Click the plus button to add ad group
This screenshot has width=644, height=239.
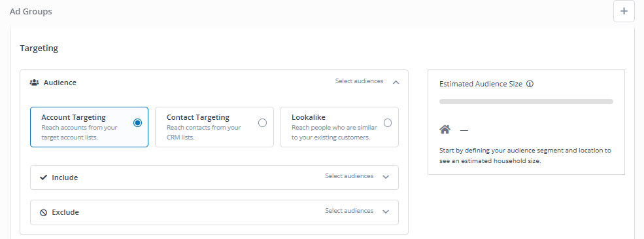coord(624,11)
